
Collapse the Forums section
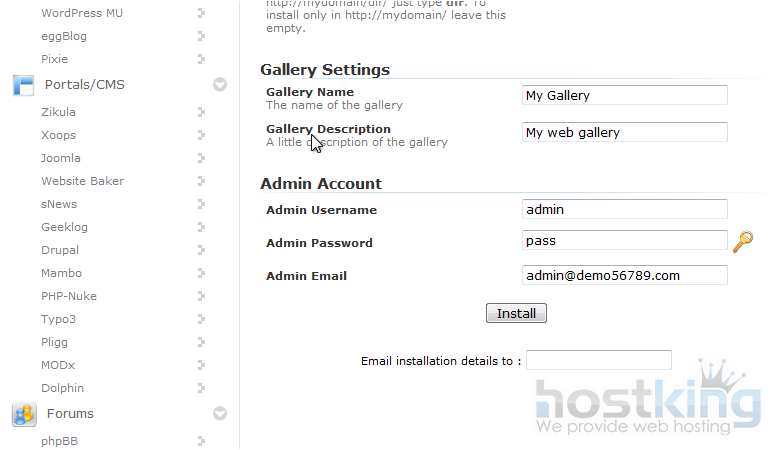[220, 414]
